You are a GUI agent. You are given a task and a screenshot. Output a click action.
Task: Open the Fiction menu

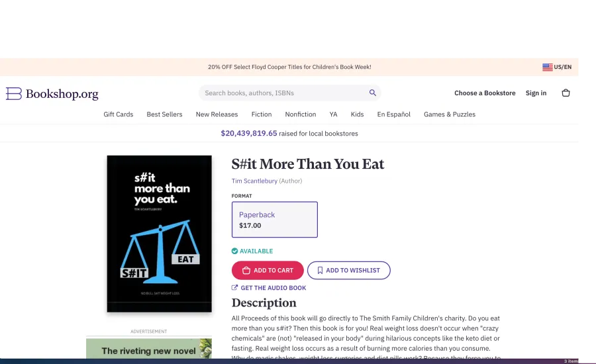point(262,114)
